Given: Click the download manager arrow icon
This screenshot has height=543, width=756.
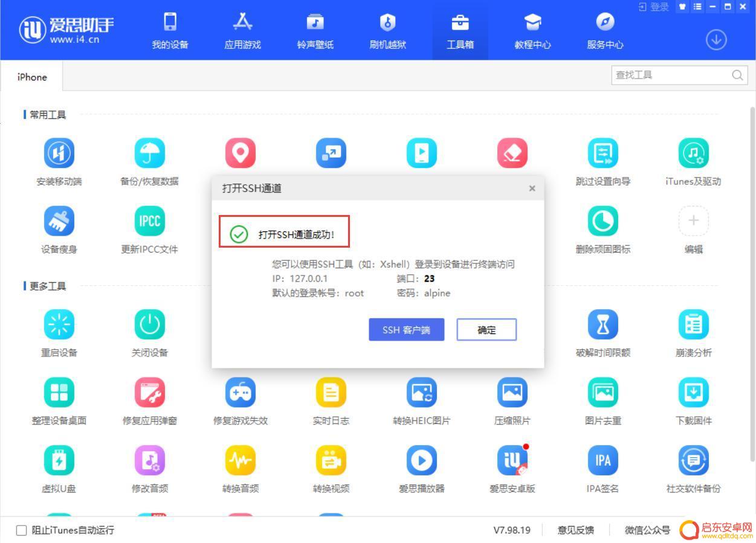Looking at the screenshot, I should pyautogui.click(x=716, y=40).
